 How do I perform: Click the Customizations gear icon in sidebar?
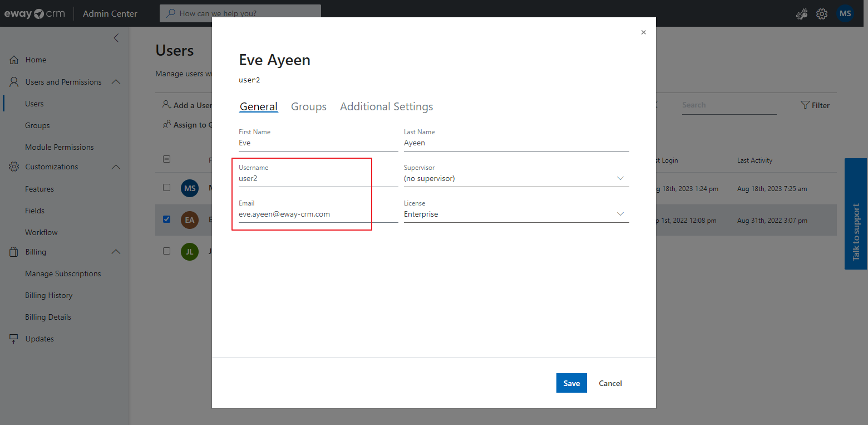[x=14, y=167]
